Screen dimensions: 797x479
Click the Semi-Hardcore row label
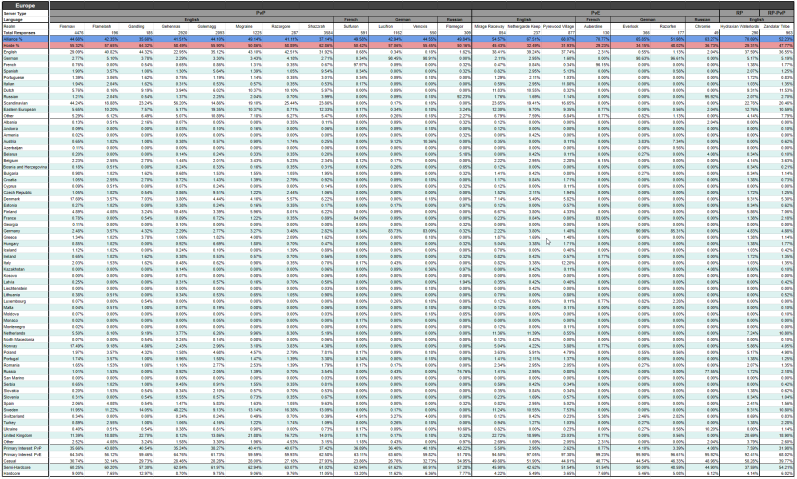click(16, 467)
